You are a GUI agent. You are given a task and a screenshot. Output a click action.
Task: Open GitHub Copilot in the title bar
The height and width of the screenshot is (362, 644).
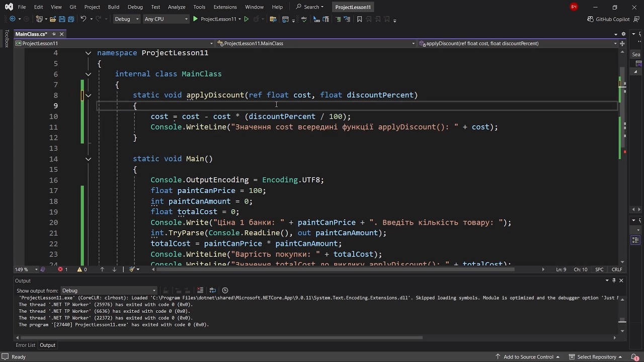click(x=608, y=19)
